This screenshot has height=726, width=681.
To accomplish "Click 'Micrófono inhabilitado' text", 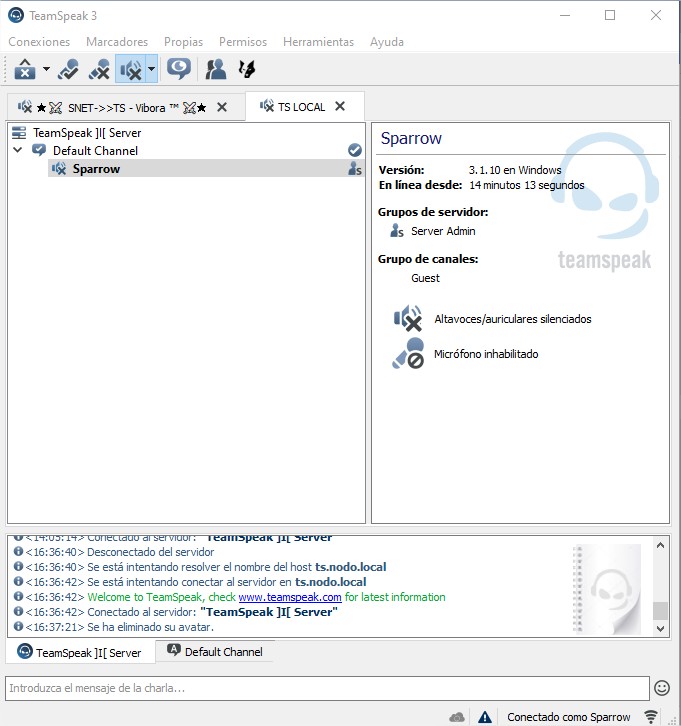I will [486, 354].
